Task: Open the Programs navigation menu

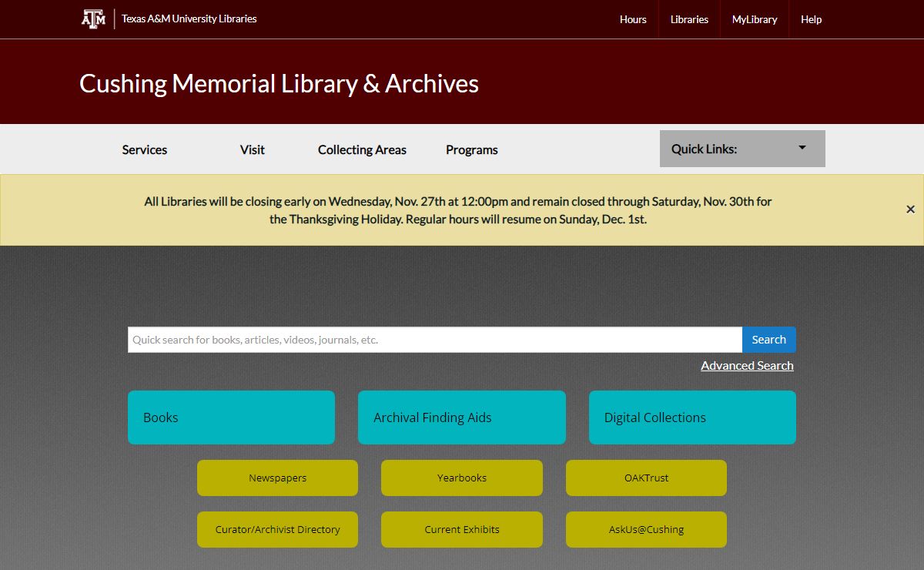Action: point(472,149)
